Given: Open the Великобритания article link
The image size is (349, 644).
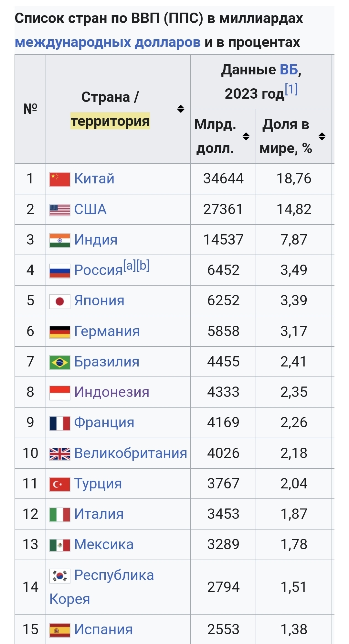Looking at the screenshot, I should [131, 453].
